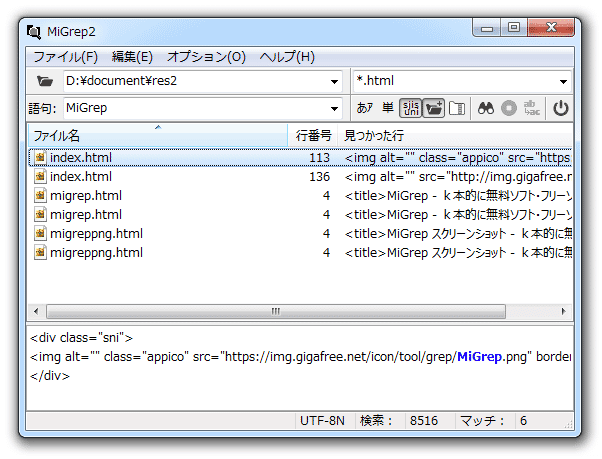Image resolution: width=602 pixels, height=459 pixels.
Task: Sort by the 行番号 column header
Action: coord(313,135)
